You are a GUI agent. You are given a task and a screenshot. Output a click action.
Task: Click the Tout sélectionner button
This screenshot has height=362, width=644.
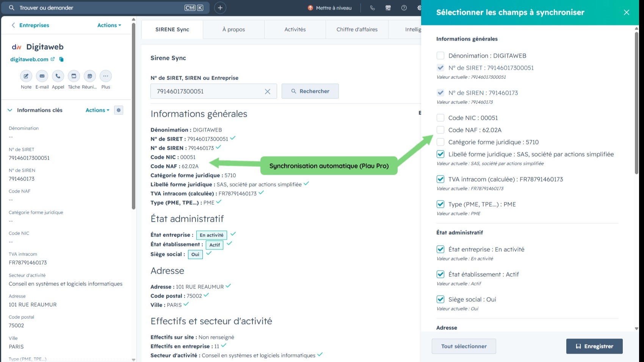click(464, 346)
